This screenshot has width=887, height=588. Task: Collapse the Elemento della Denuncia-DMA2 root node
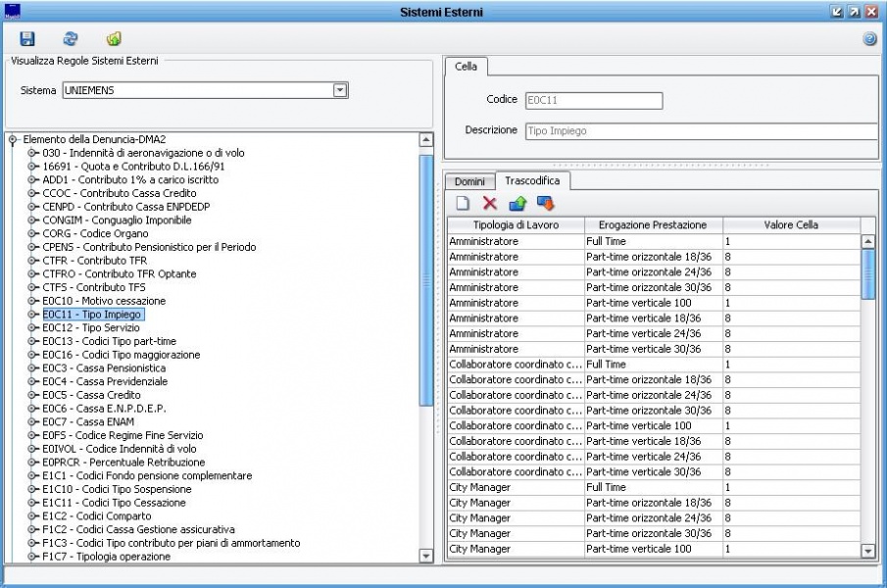coord(13,140)
